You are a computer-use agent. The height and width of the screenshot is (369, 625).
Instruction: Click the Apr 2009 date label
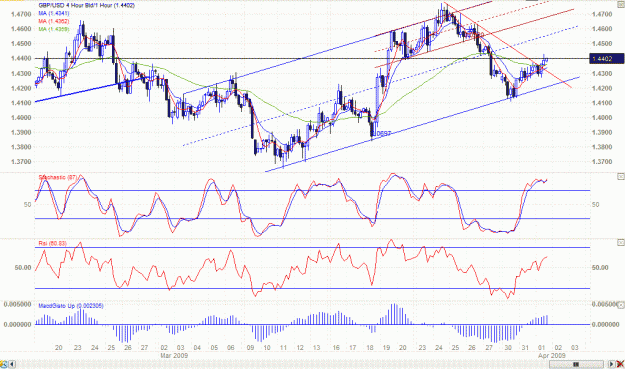[x=552, y=355]
